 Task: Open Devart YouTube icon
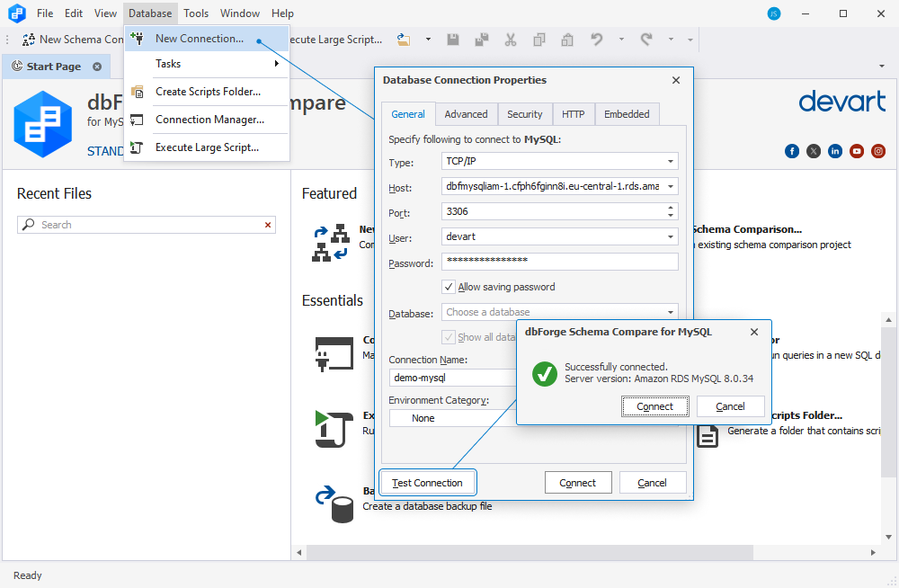857,151
